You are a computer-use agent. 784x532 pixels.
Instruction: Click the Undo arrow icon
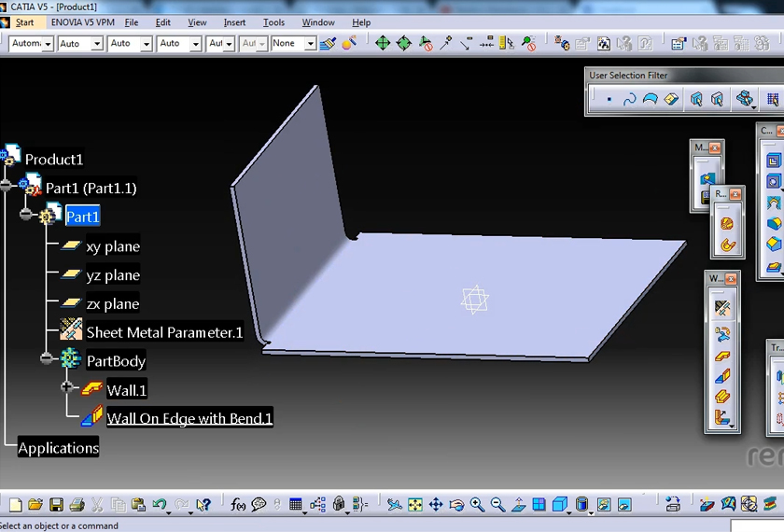click(160, 505)
